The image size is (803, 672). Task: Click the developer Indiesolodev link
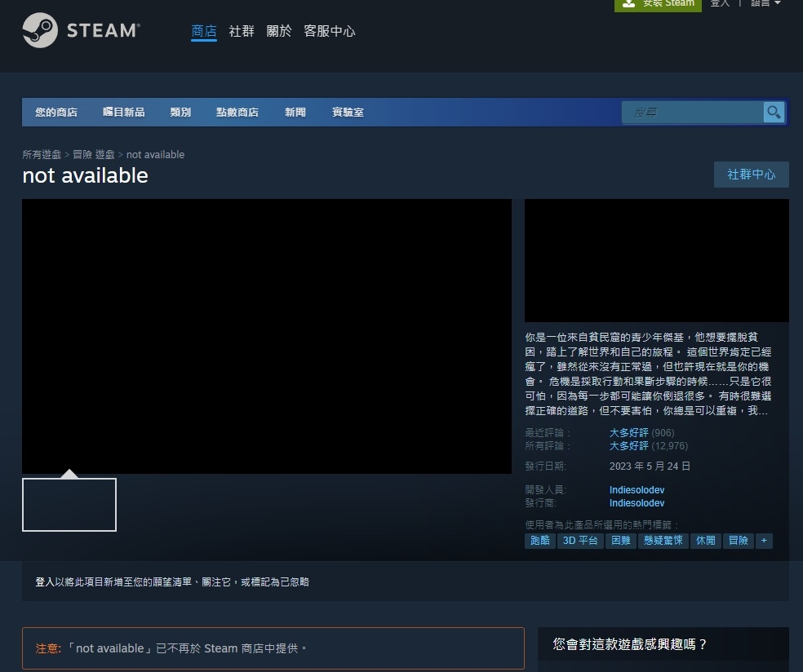(637, 490)
